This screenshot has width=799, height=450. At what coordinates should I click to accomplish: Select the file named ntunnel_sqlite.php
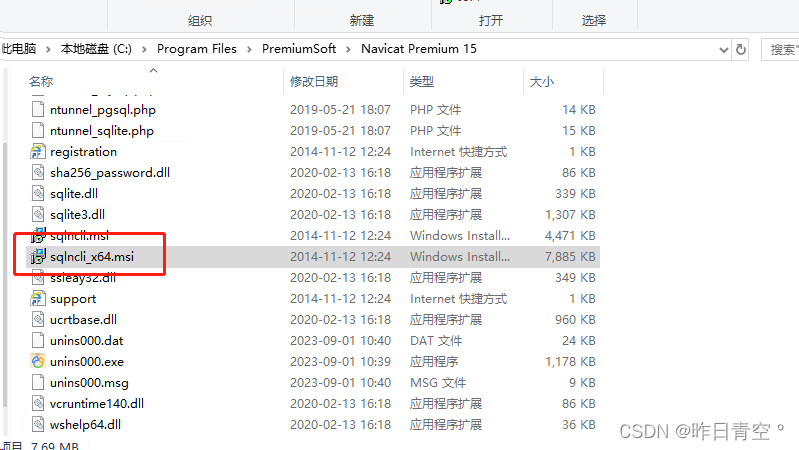(102, 130)
